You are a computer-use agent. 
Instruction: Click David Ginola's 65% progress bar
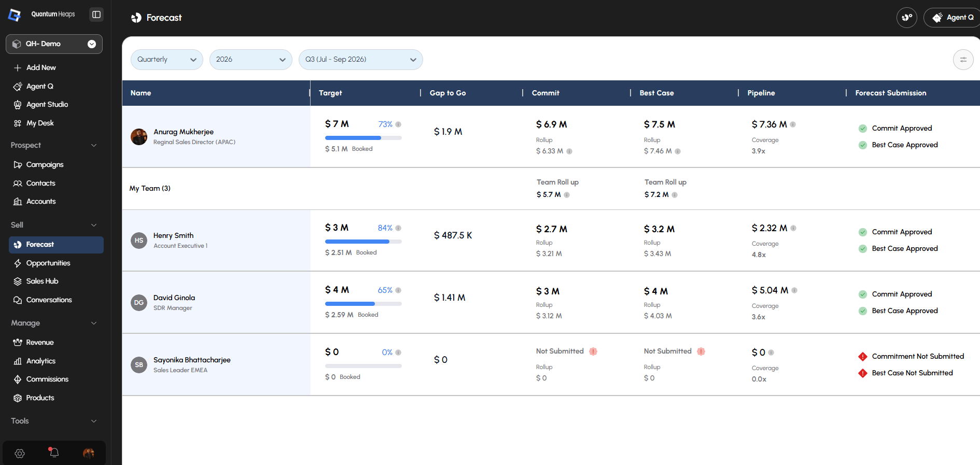[363, 304]
